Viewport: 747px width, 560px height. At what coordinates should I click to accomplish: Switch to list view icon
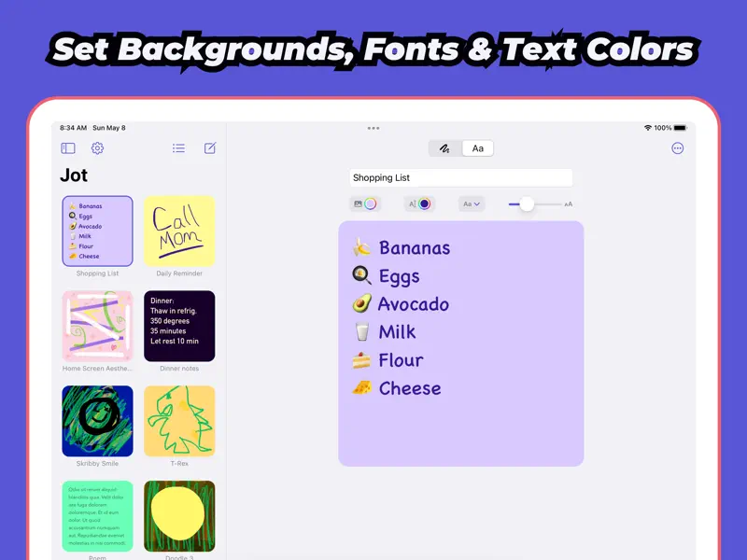[178, 148]
